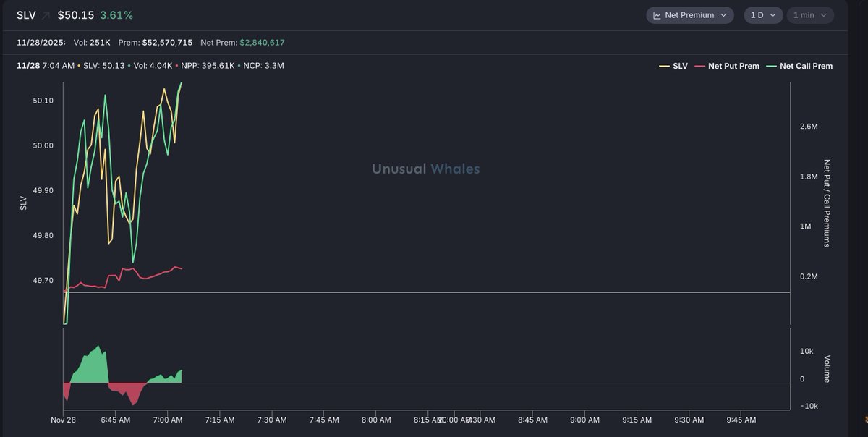Click the green Net Call Prem line swatch
The height and width of the screenshot is (437, 868).
point(771,66)
